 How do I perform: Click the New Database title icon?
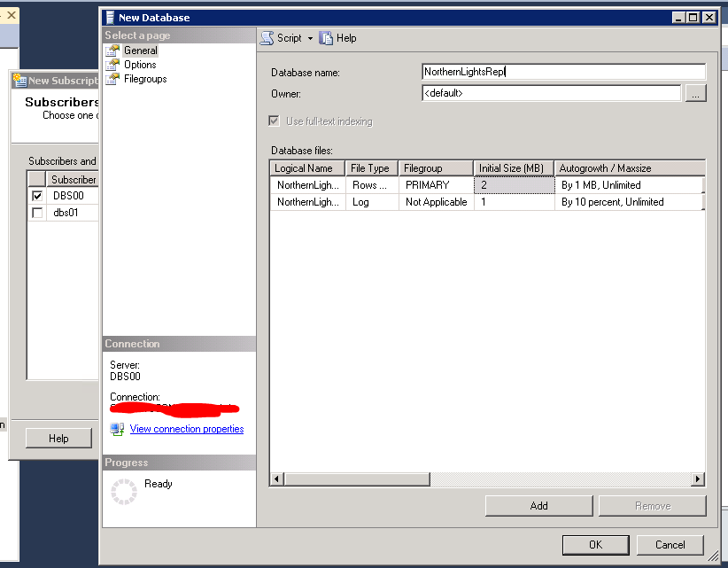coord(110,17)
